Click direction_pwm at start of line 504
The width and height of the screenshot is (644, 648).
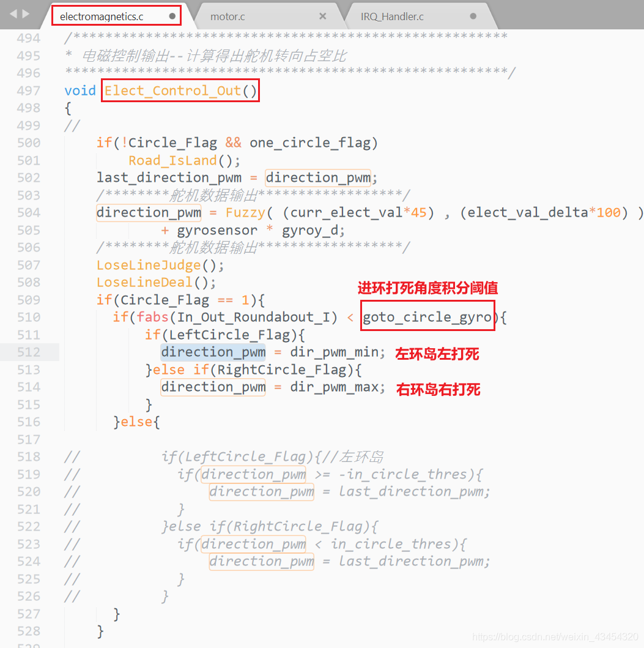click(149, 212)
